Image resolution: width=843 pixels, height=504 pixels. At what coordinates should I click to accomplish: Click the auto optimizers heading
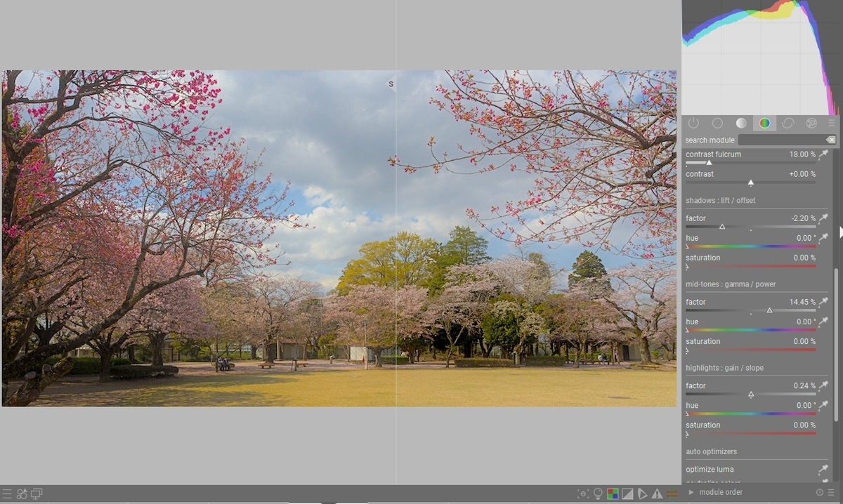point(711,451)
